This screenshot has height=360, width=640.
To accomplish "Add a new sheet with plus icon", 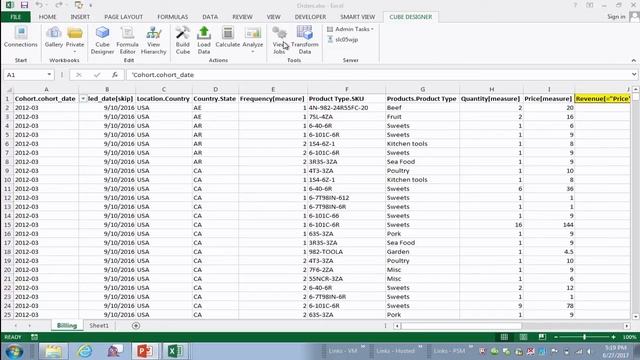I will click(x=136, y=326).
